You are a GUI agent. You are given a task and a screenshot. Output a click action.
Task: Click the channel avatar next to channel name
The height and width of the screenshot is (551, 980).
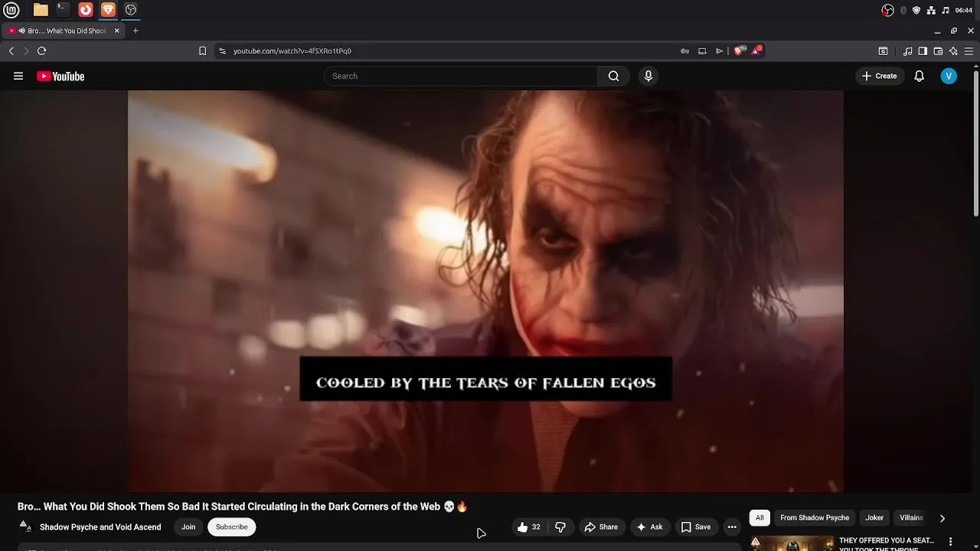(25, 527)
